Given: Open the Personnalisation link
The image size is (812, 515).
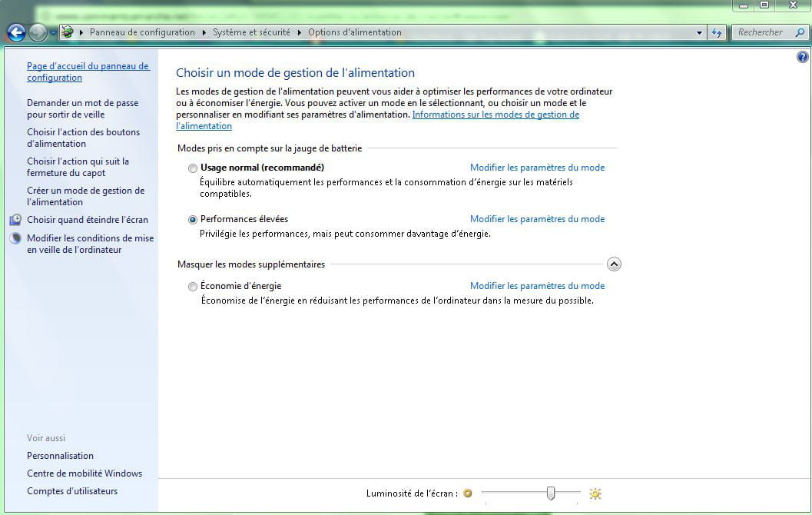Looking at the screenshot, I should (61, 456).
